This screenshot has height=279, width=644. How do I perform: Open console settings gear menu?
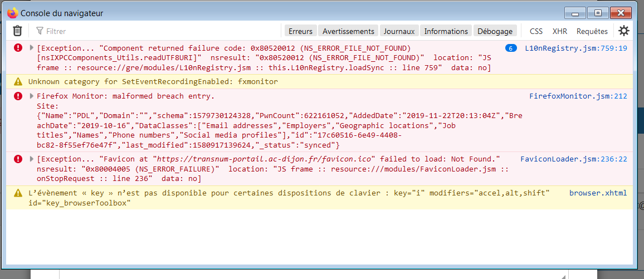coord(624,31)
